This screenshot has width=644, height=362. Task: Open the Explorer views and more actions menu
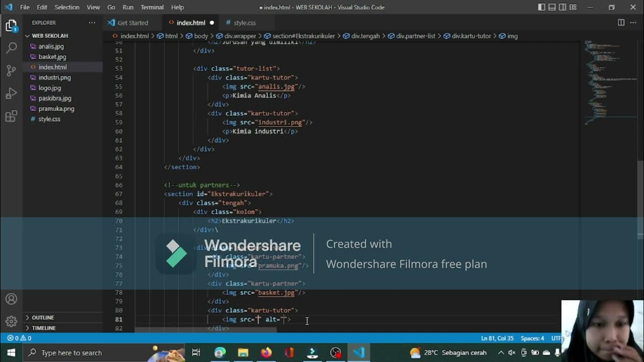click(x=92, y=23)
